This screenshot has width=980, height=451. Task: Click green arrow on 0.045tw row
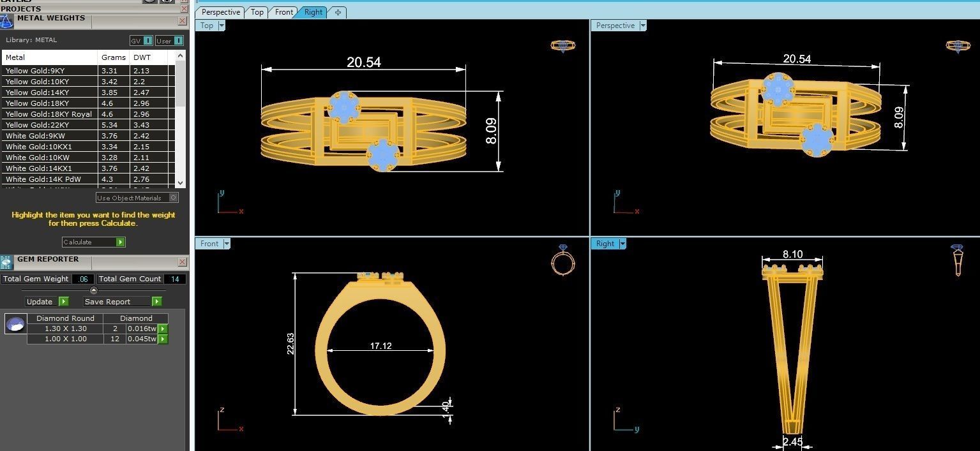163,339
